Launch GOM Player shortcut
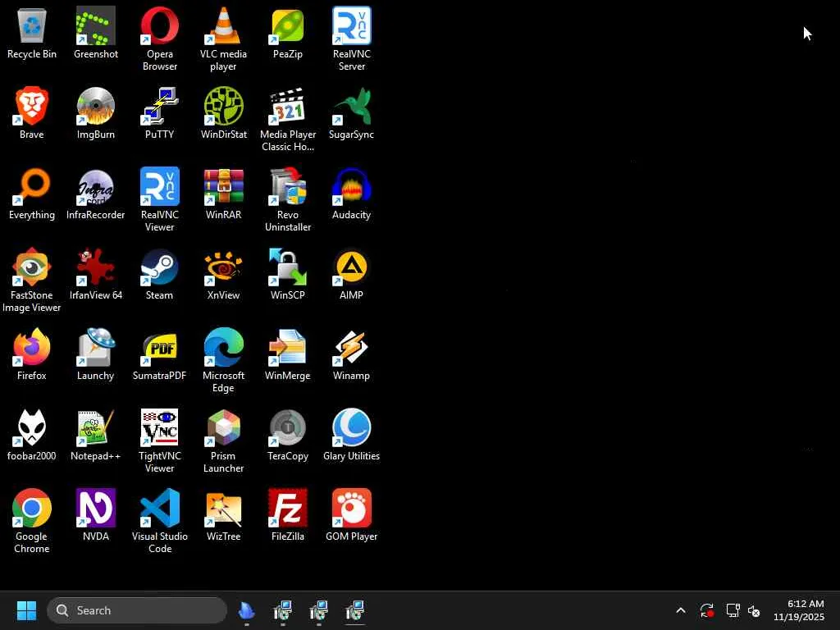 [351, 515]
